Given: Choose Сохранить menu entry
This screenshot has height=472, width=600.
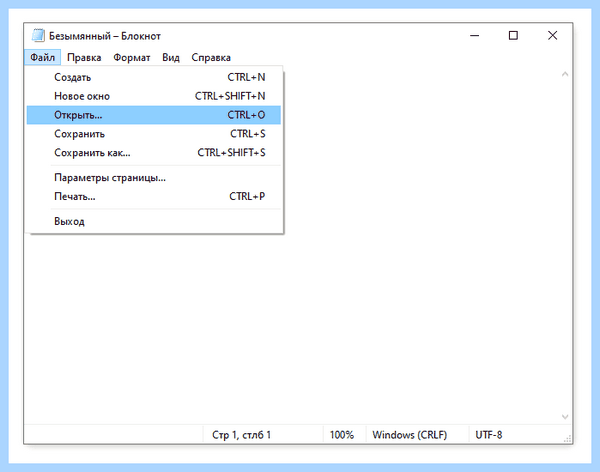Looking at the screenshot, I should click(154, 134).
